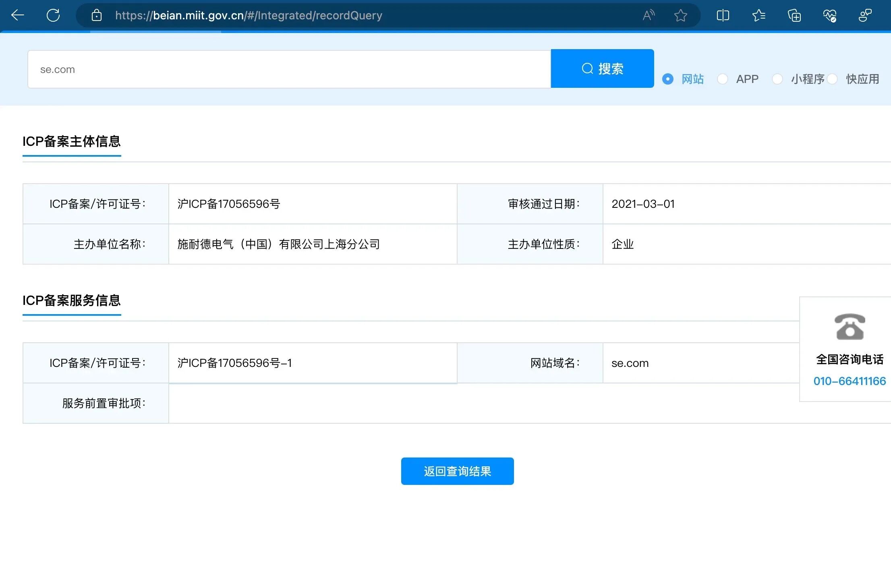Select the 小程序 radio option
Image resolution: width=891 pixels, height=588 pixels.
[x=777, y=79]
